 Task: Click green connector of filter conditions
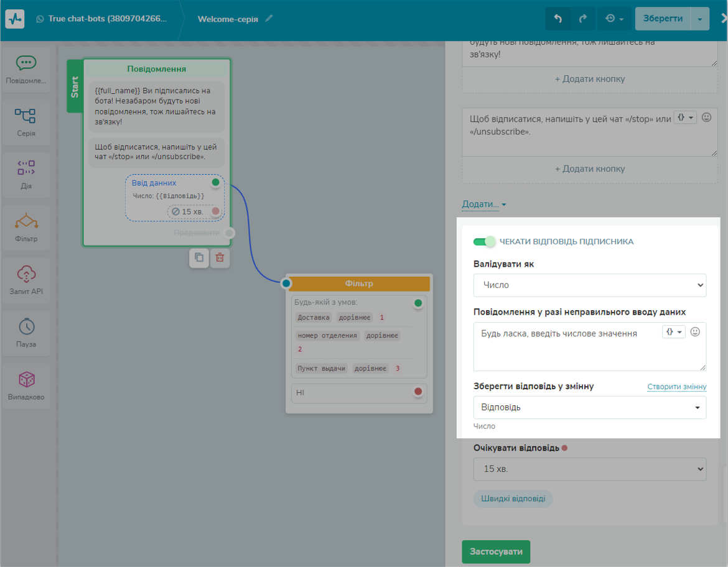point(418,303)
